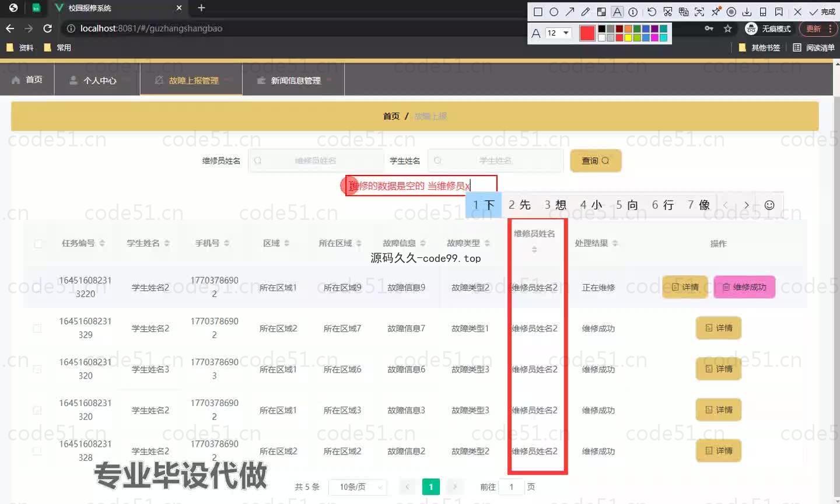Image resolution: width=840 pixels, height=504 pixels.
Task: Open 详情 for 故障信息9 row
Action: (x=685, y=287)
